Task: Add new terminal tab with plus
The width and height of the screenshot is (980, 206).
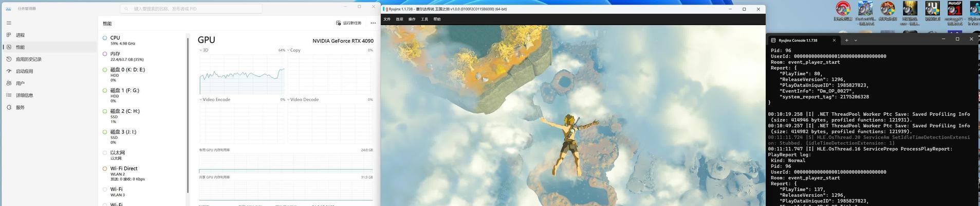Action: tap(847, 40)
